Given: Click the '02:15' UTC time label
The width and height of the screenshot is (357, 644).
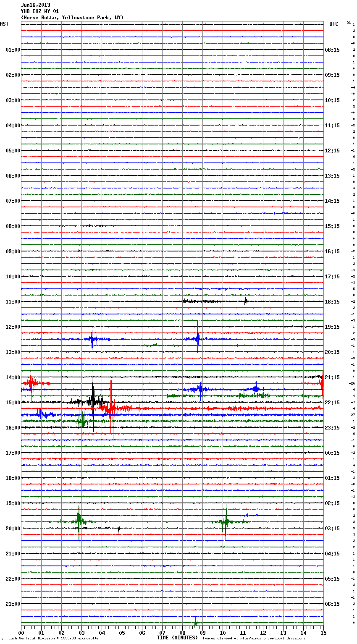Looking at the screenshot, I should [x=332, y=503].
